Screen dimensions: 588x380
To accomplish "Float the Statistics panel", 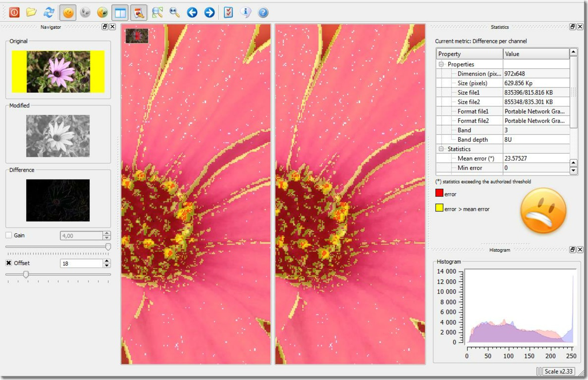I will click(573, 27).
